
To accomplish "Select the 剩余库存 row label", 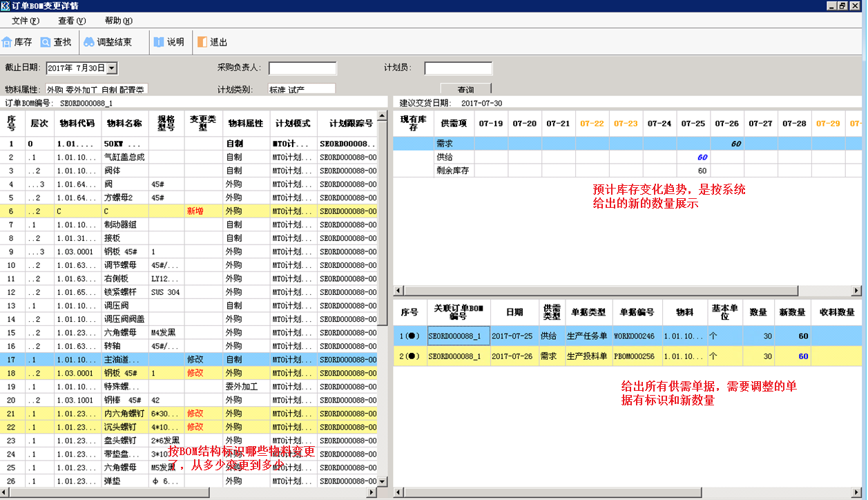I will point(454,171).
